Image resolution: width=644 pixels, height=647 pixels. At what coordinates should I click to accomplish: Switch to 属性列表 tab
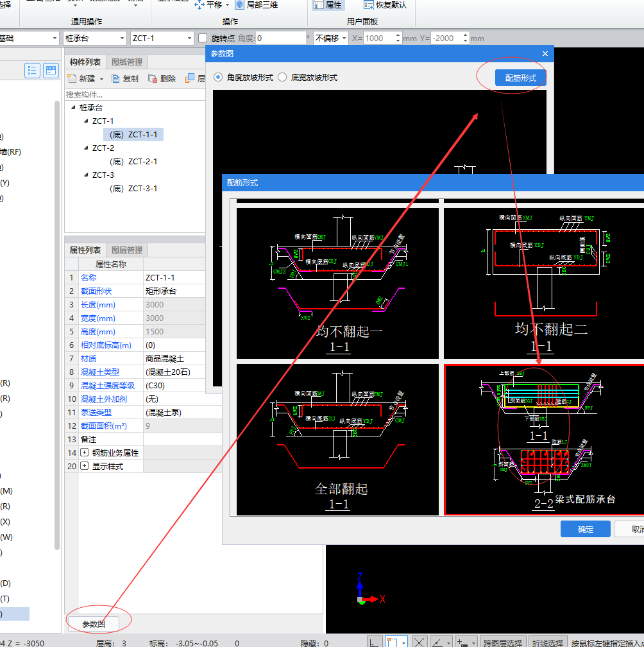pos(85,250)
